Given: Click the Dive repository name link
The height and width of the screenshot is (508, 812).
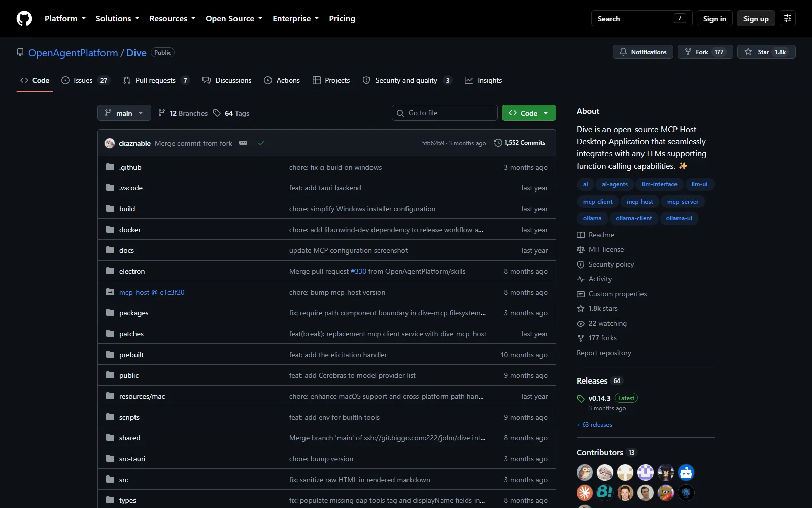Looking at the screenshot, I should 137,53.
